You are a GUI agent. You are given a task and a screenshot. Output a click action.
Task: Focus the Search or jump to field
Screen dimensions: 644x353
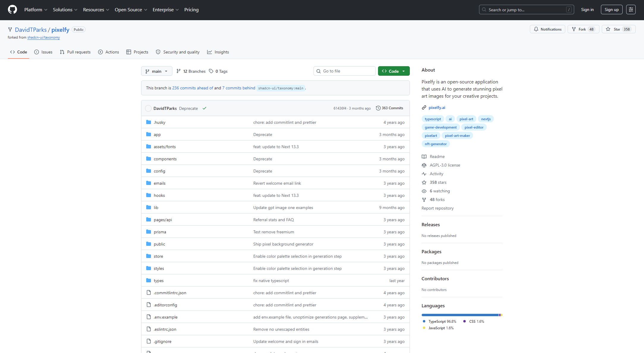[x=526, y=10]
